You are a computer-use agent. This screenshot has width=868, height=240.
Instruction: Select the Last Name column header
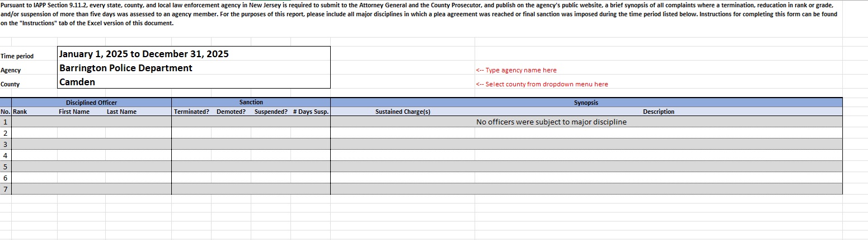121,112
